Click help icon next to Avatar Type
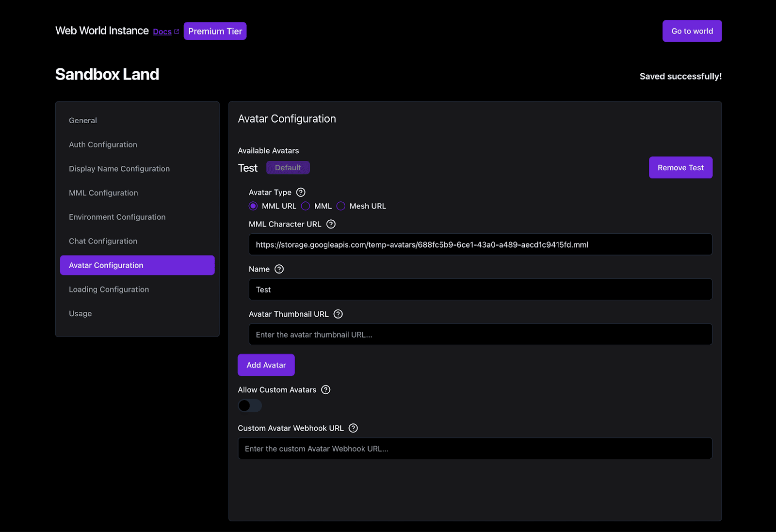This screenshot has width=776, height=532. coord(301,193)
